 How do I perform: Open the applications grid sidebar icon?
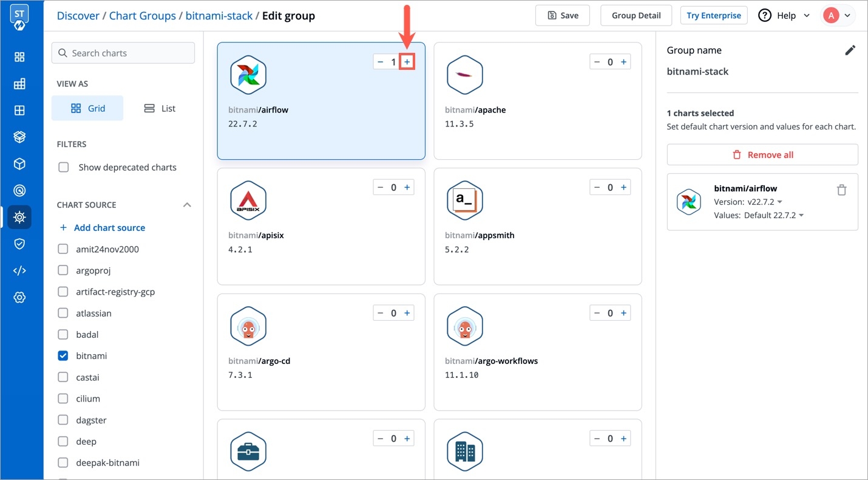pyautogui.click(x=19, y=57)
